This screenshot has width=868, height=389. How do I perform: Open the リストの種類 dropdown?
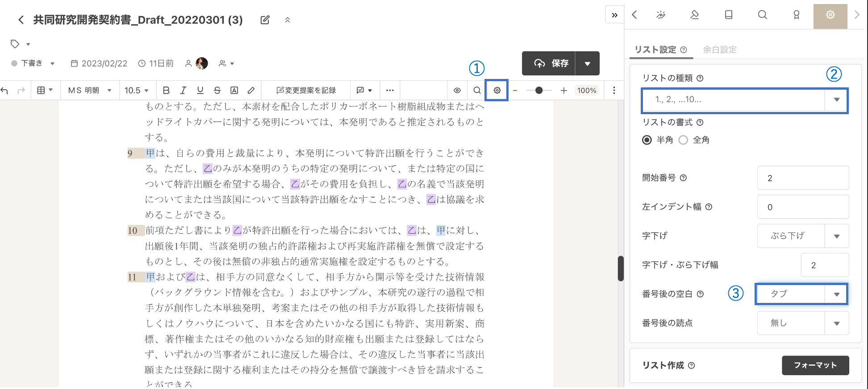pyautogui.click(x=744, y=100)
